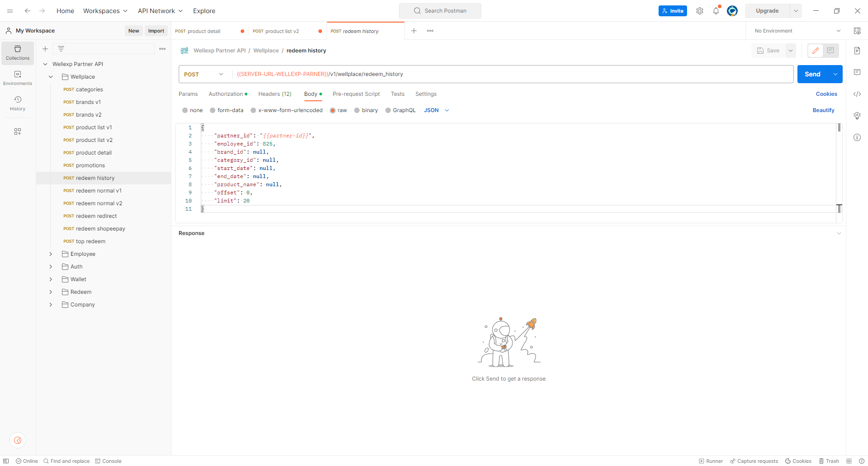Open the request documentation icon
Screen dimensions: 868x466
857,51
